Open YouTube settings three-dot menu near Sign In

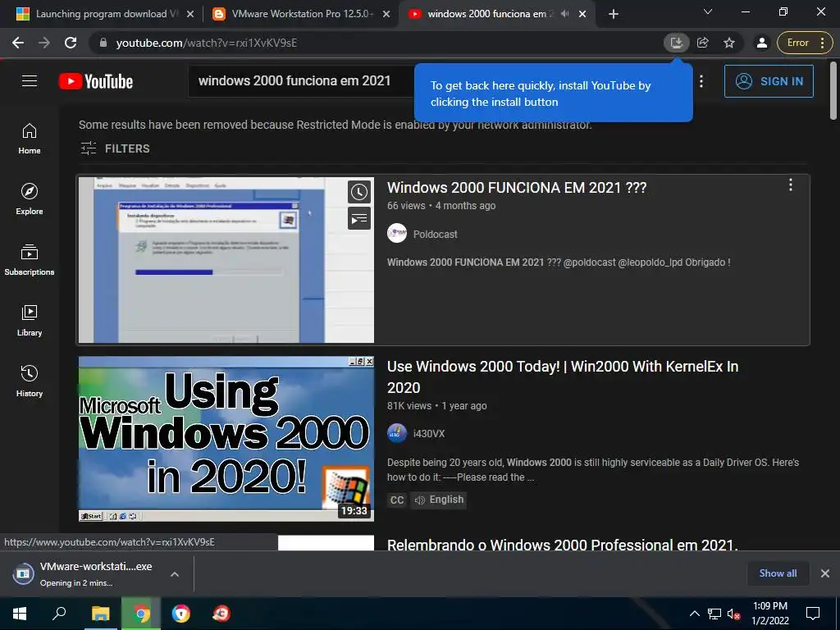point(701,81)
